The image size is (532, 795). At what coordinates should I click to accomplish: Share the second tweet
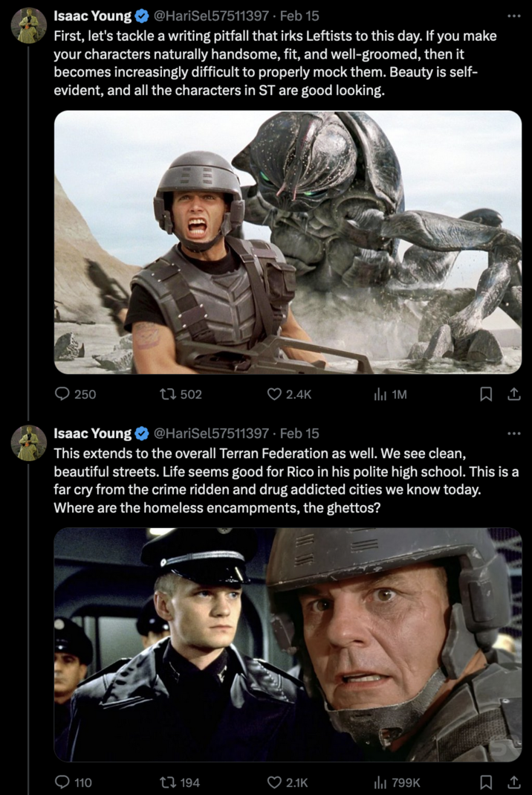(513, 782)
